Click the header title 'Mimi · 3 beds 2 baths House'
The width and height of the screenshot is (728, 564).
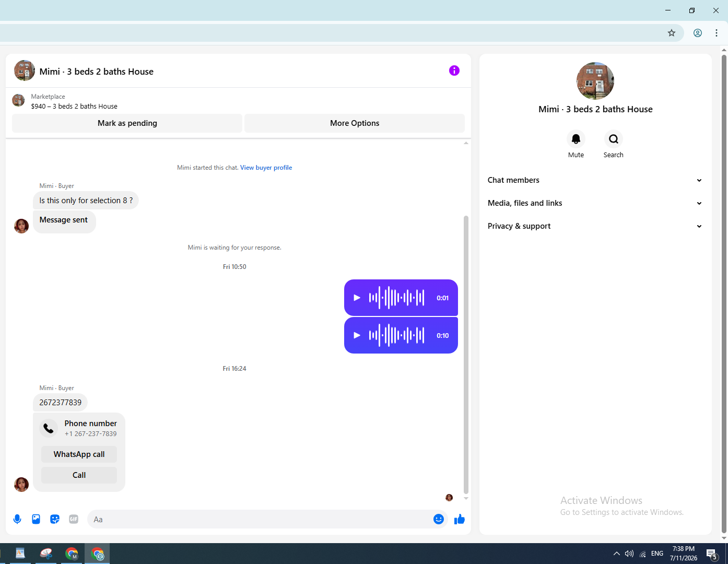coord(97,72)
